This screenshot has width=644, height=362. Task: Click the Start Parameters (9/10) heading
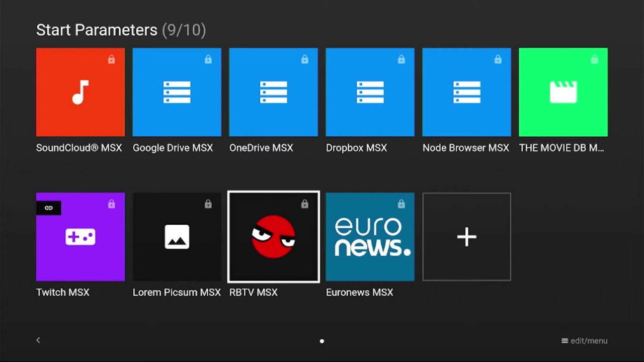tap(121, 30)
